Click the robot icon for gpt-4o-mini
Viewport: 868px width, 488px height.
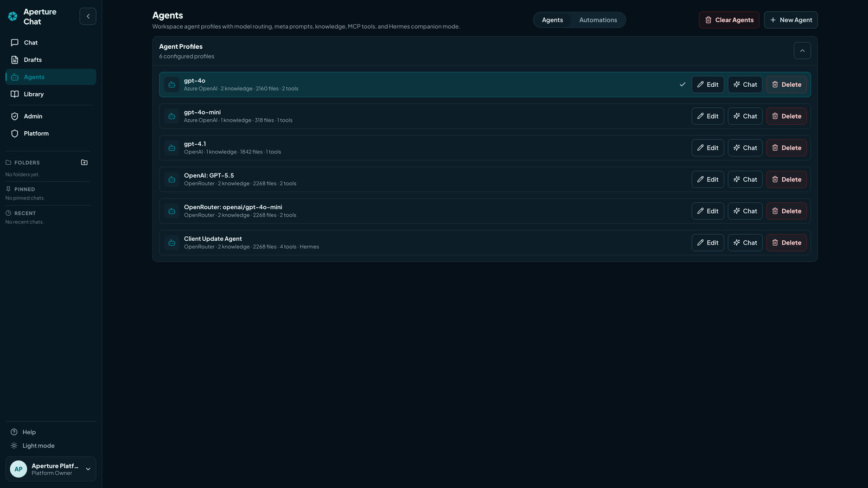pyautogui.click(x=172, y=116)
